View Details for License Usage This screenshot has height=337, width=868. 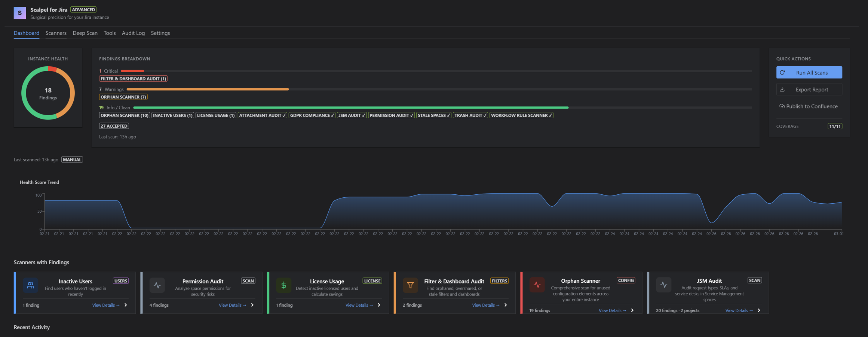pyautogui.click(x=359, y=305)
